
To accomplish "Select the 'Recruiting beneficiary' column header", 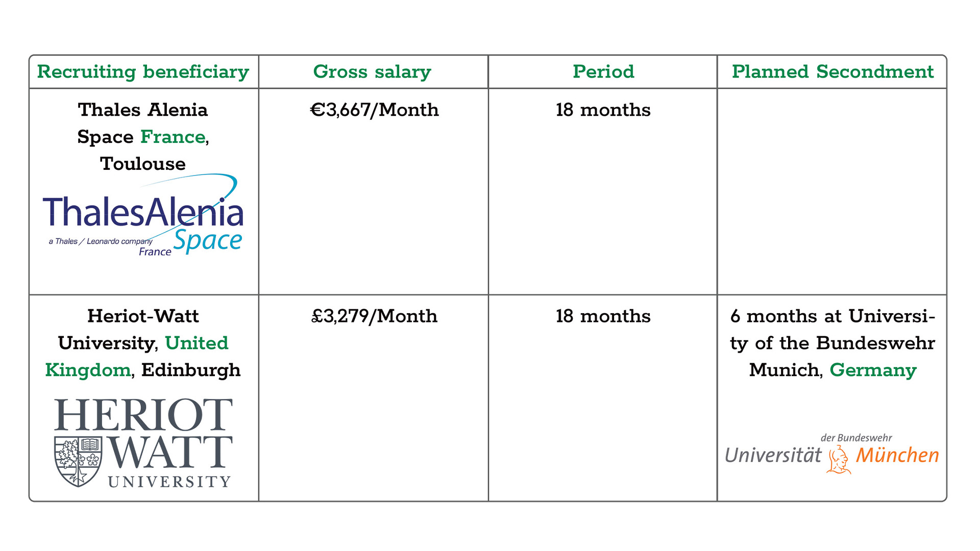I will tap(143, 72).
